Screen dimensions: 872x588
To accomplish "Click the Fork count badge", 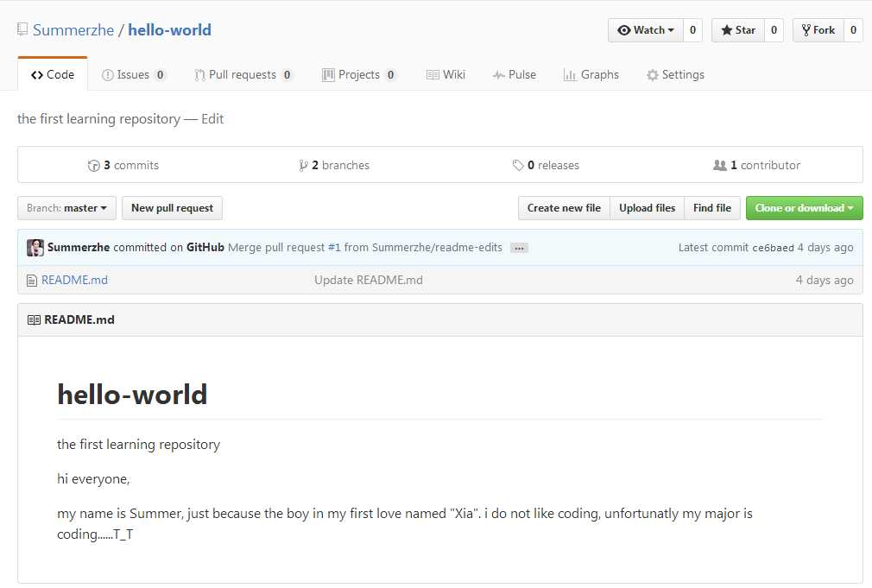I will click(853, 30).
